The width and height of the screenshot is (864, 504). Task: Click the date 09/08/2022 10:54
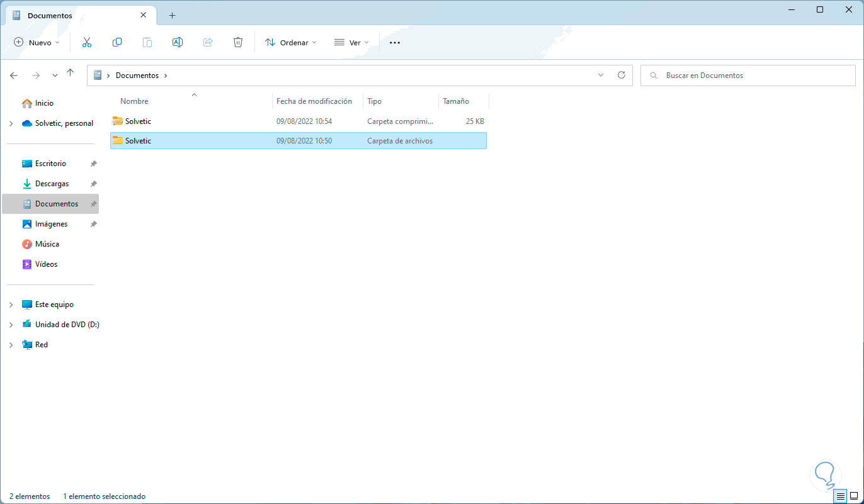(x=304, y=121)
